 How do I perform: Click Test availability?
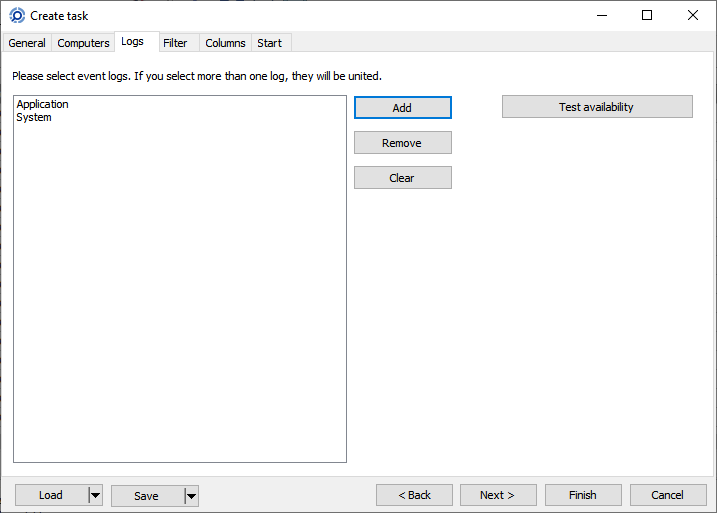(x=597, y=107)
